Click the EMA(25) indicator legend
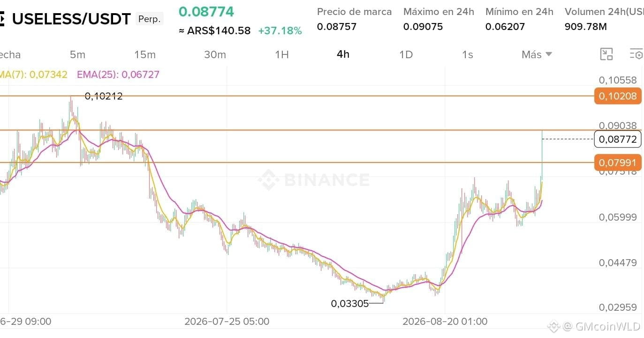The height and width of the screenshot is (338, 644). (118, 74)
